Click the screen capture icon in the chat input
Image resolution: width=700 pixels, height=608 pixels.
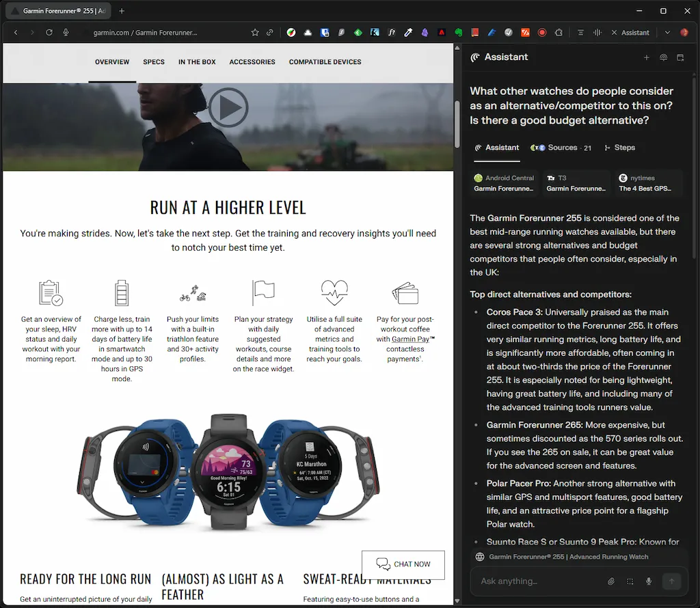click(630, 581)
